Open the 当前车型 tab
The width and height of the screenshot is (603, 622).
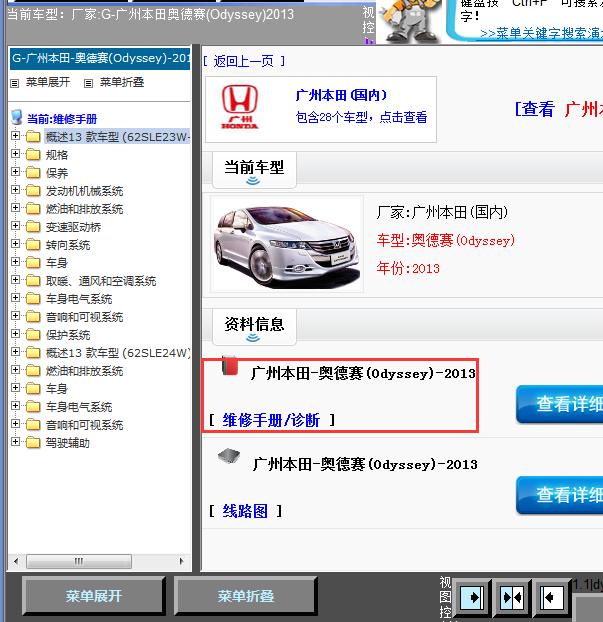tap(254, 170)
